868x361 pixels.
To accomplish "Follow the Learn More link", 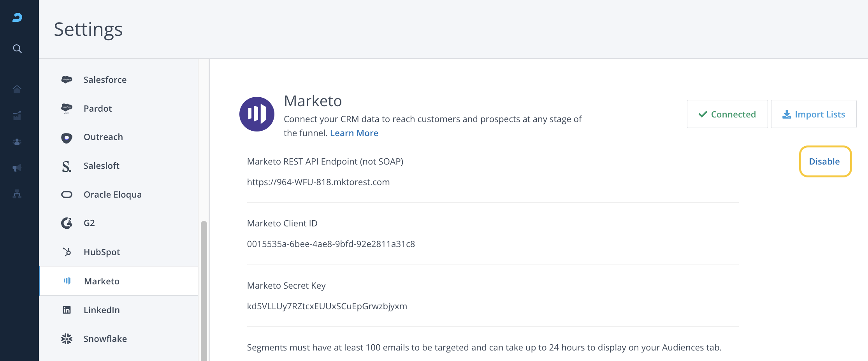I will pos(354,133).
